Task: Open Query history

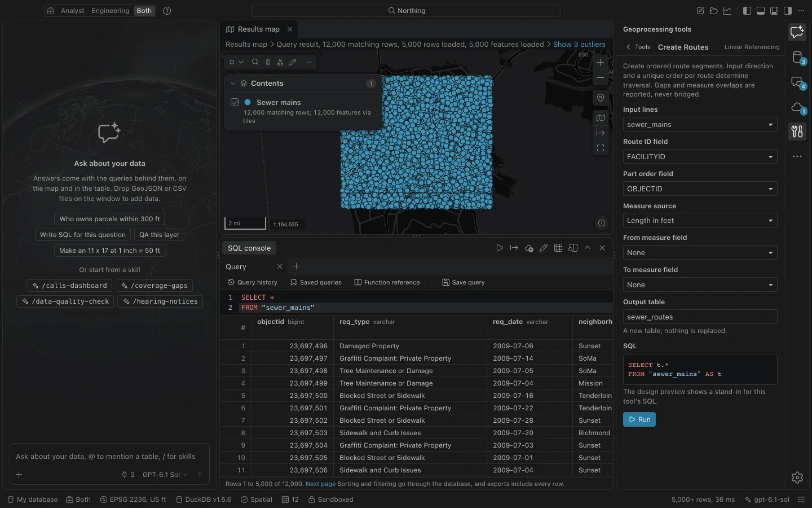Action: [x=253, y=282]
